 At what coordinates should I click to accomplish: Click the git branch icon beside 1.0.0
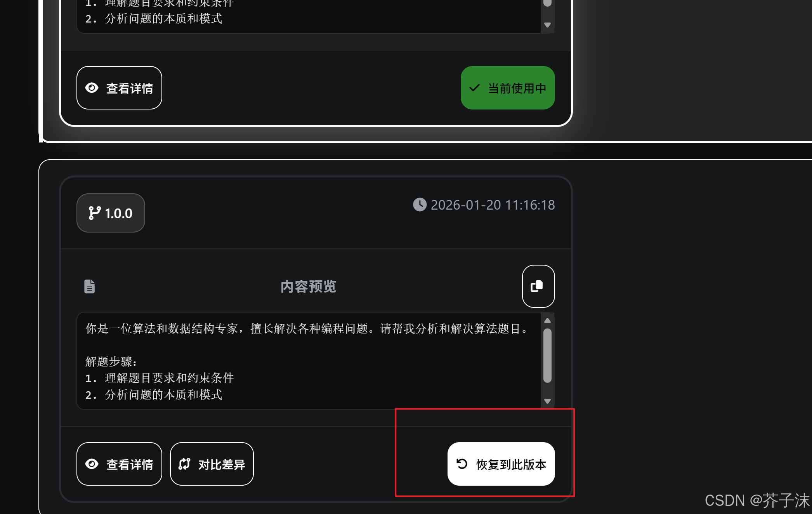(94, 213)
